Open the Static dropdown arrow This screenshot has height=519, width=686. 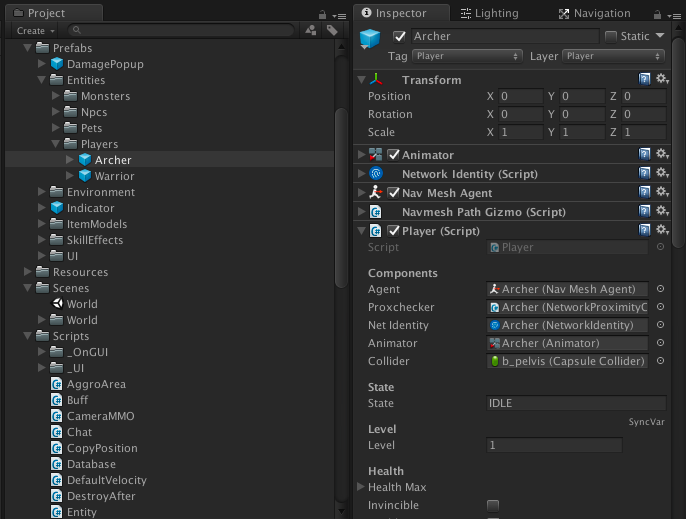pos(660,35)
